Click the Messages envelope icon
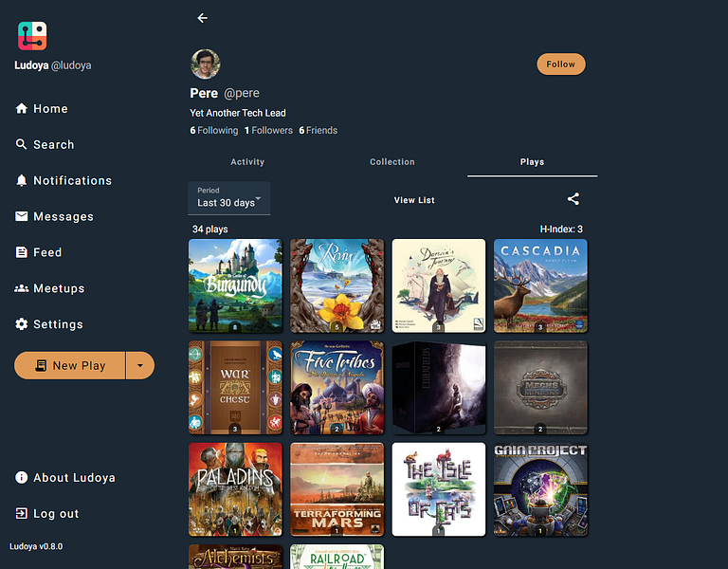This screenshot has width=728, height=569. 22,216
